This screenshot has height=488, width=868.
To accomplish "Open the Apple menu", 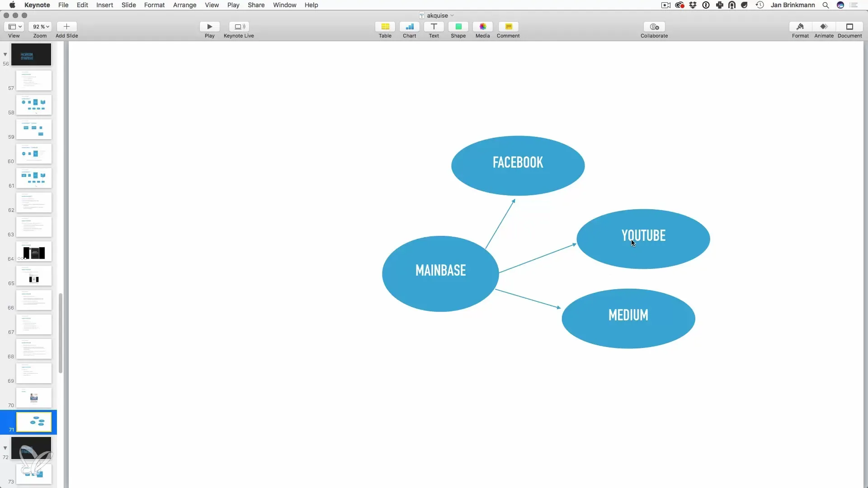I will click(x=12, y=5).
